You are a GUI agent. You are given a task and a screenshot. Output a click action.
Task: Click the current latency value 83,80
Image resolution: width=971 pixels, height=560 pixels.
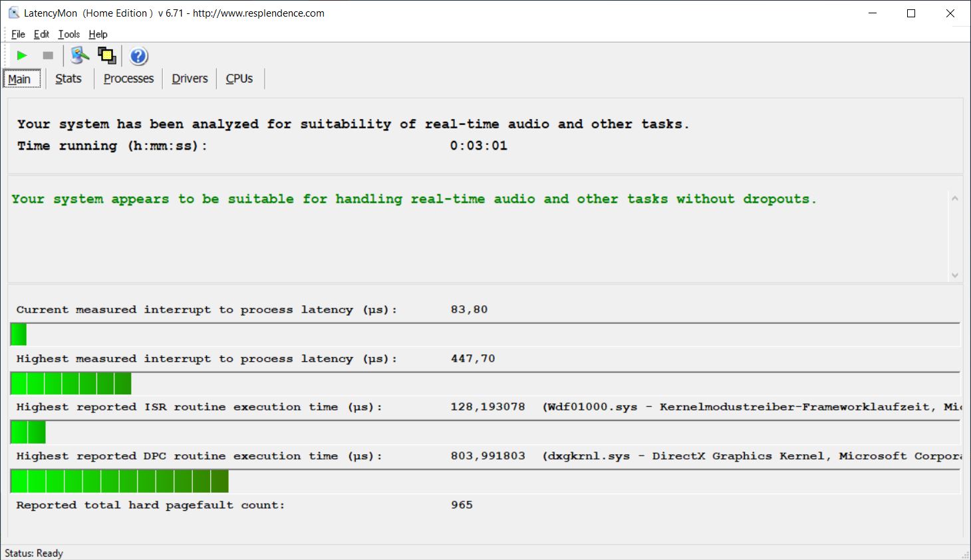click(469, 310)
